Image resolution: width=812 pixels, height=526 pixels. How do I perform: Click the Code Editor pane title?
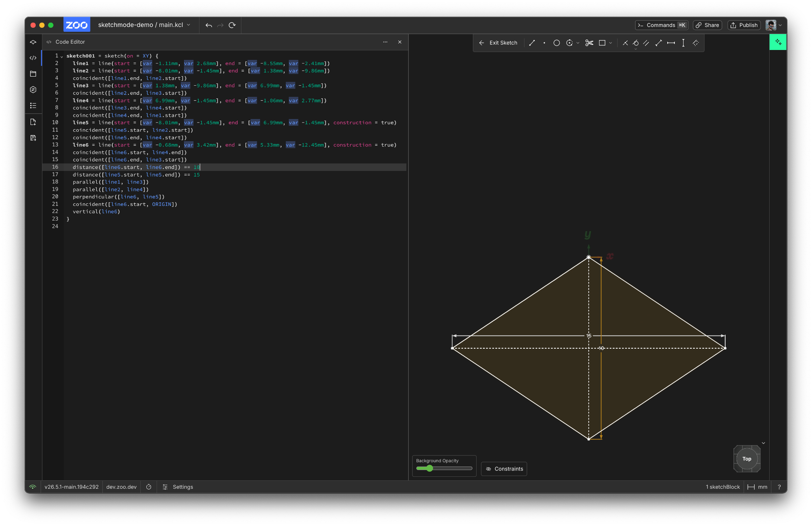point(70,42)
